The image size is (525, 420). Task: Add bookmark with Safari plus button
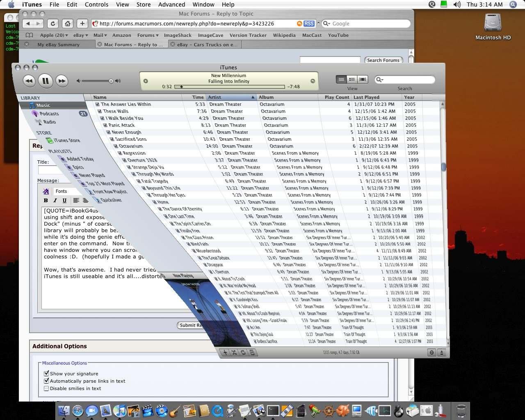[82, 24]
